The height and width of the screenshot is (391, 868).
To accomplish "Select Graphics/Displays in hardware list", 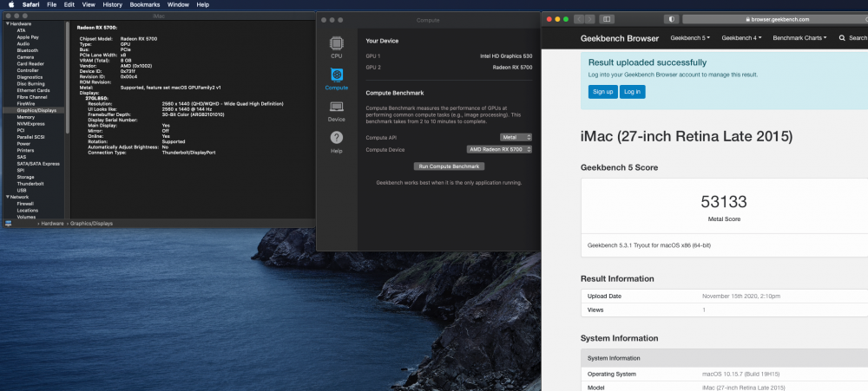I will pyautogui.click(x=36, y=110).
